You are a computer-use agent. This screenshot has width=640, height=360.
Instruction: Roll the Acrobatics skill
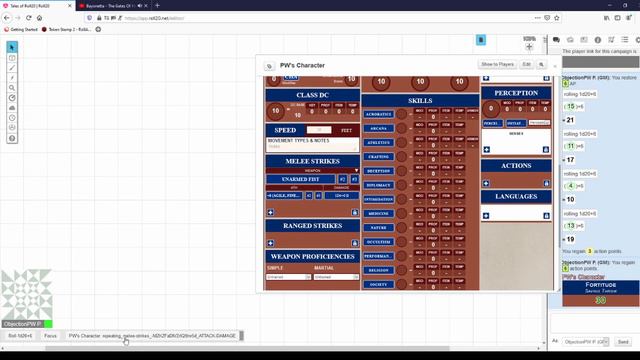[x=379, y=114]
